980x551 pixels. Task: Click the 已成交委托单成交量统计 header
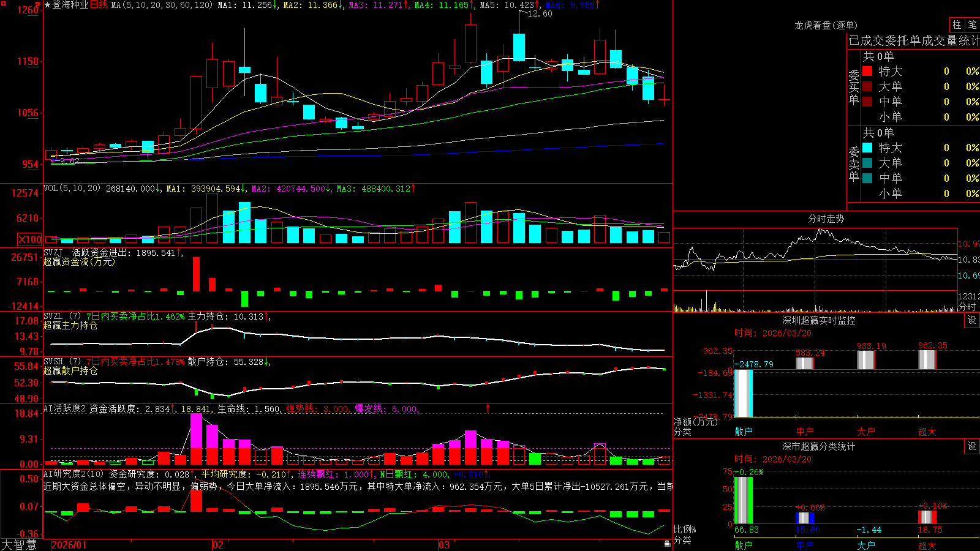914,40
